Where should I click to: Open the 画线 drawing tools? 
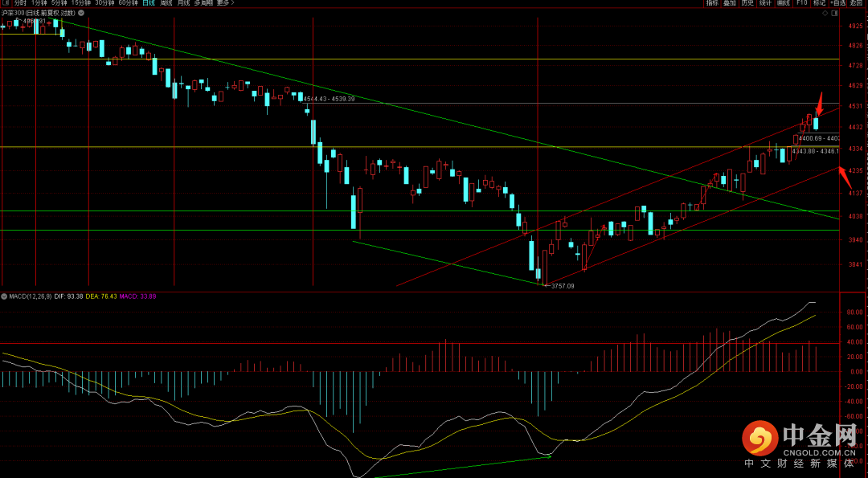coord(784,2)
